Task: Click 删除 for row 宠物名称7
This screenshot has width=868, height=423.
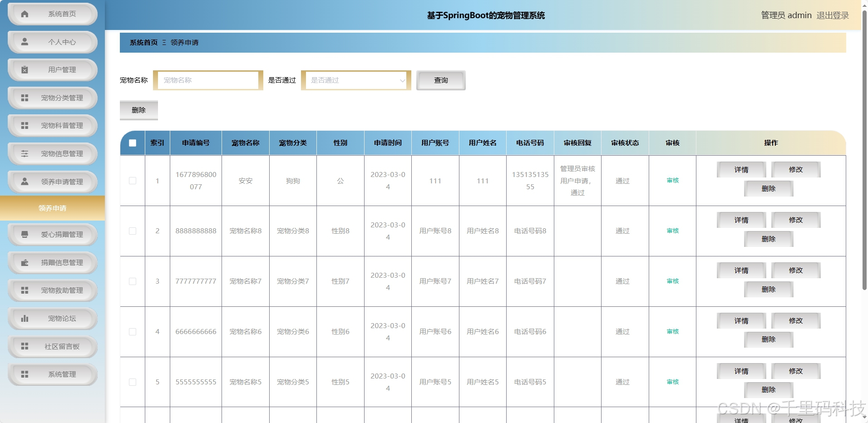Action: [x=769, y=290]
